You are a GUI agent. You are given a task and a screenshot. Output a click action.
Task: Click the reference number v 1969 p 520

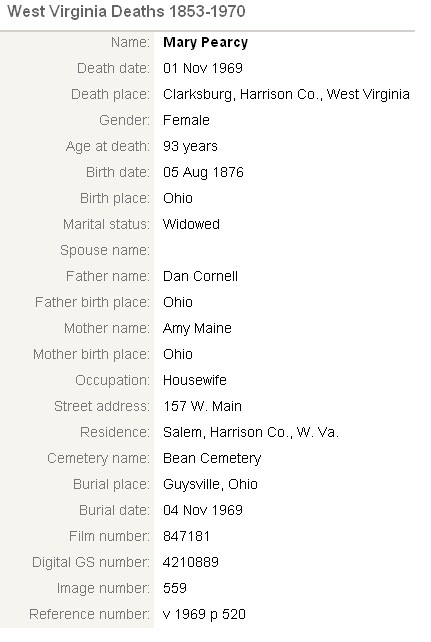click(x=204, y=615)
